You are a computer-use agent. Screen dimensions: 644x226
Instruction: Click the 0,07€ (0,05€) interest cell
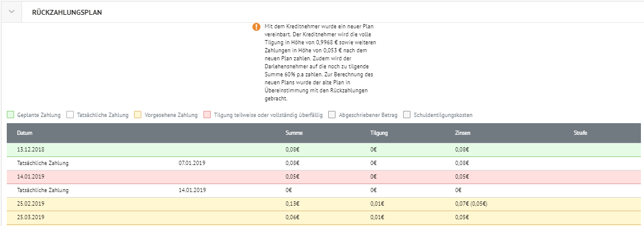pyautogui.click(x=472, y=204)
